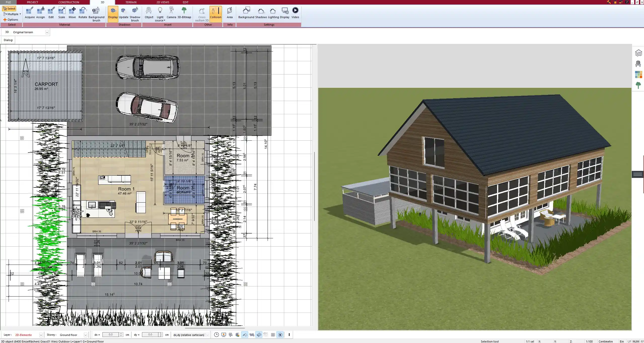The image size is (644, 343).
Task: Switch to the TERRAIN ribbon tab
Action: point(130,2)
